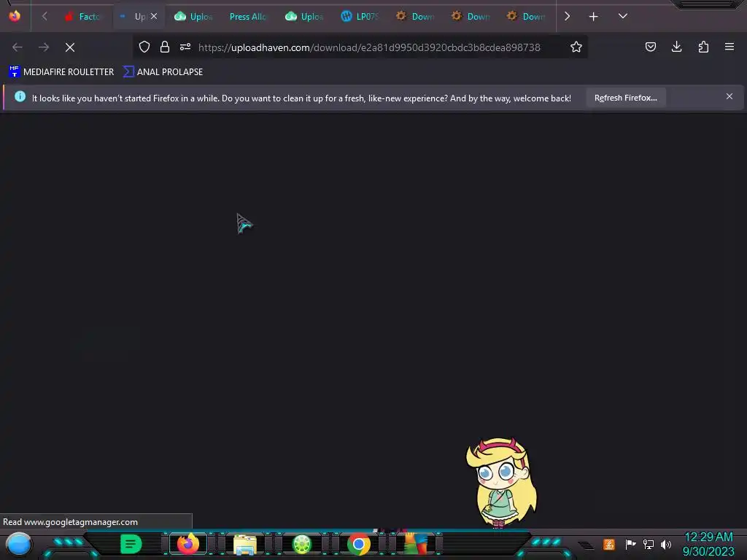Switch to the second Uploa cloud tab
Viewport: 747px width, 560px height.
point(304,17)
